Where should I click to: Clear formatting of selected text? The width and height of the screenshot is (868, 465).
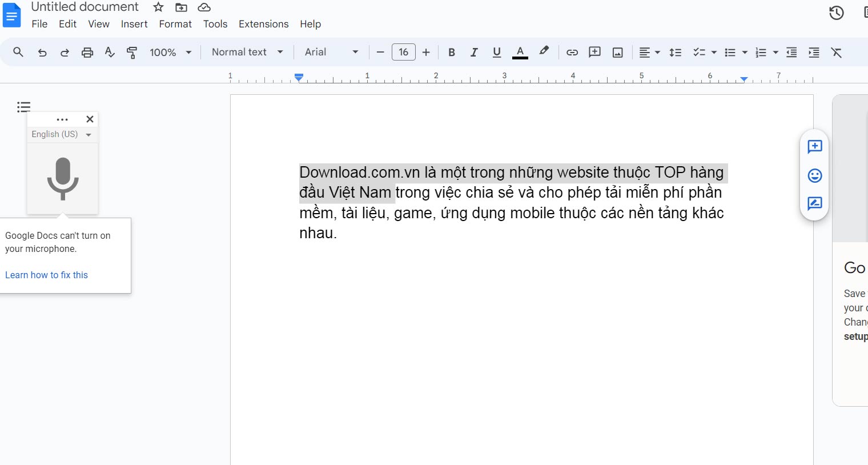click(x=836, y=52)
